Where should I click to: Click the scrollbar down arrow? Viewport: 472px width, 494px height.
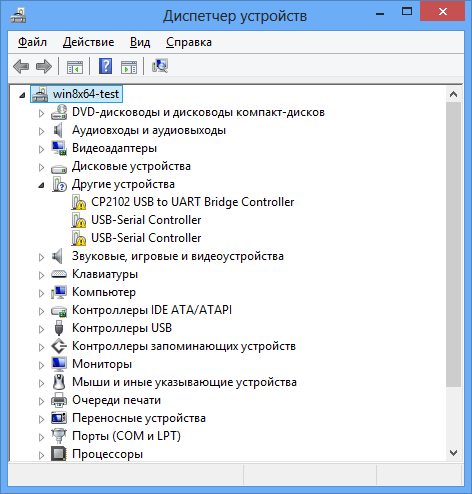pyautogui.click(x=453, y=453)
